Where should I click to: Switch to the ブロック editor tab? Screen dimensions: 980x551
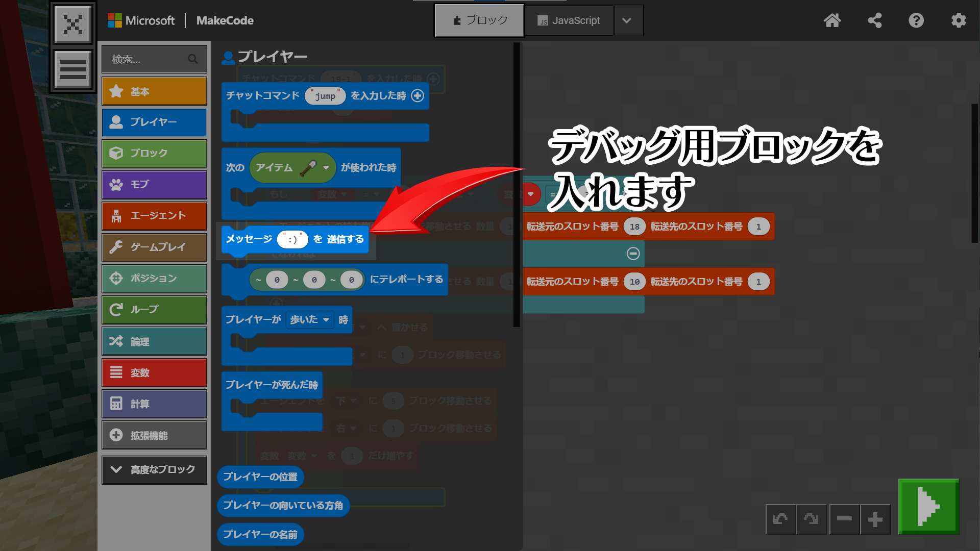point(479,20)
